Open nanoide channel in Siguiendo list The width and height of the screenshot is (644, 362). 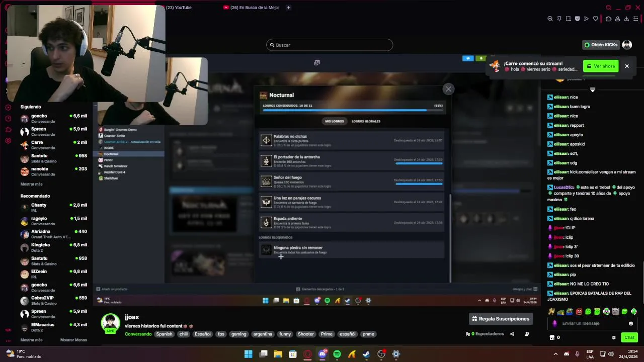point(53,171)
